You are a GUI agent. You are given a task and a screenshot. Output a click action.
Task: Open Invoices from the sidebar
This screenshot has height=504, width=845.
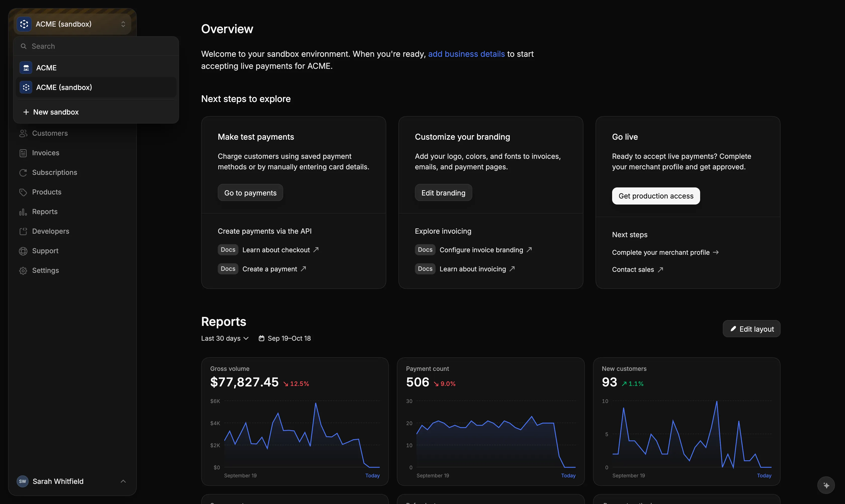pos(72,153)
